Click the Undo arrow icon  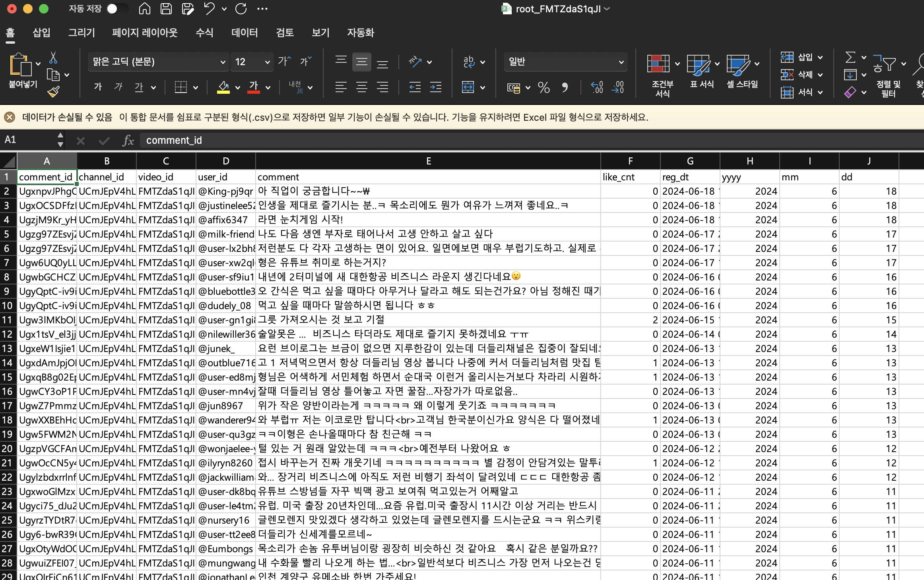coord(209,9)
